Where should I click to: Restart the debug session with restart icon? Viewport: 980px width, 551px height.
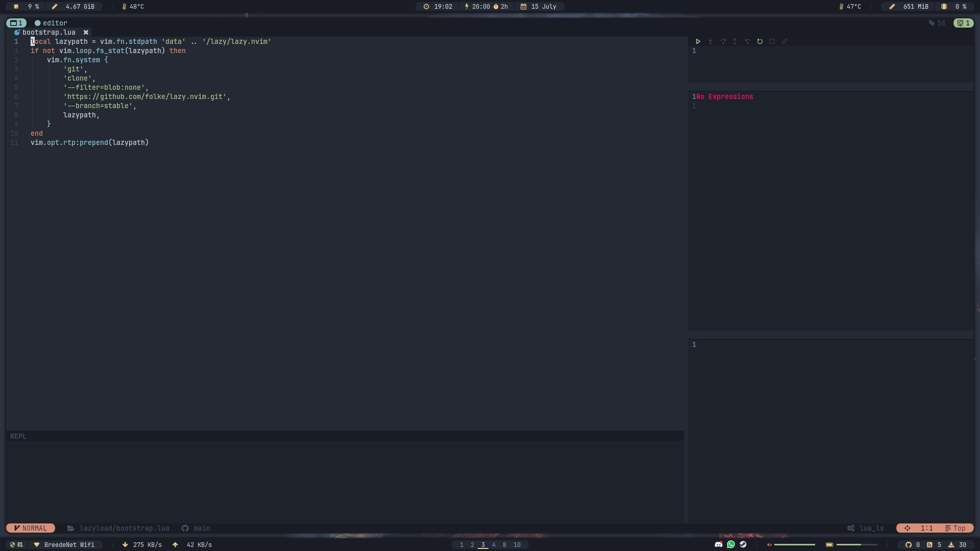tap(760, 41)
